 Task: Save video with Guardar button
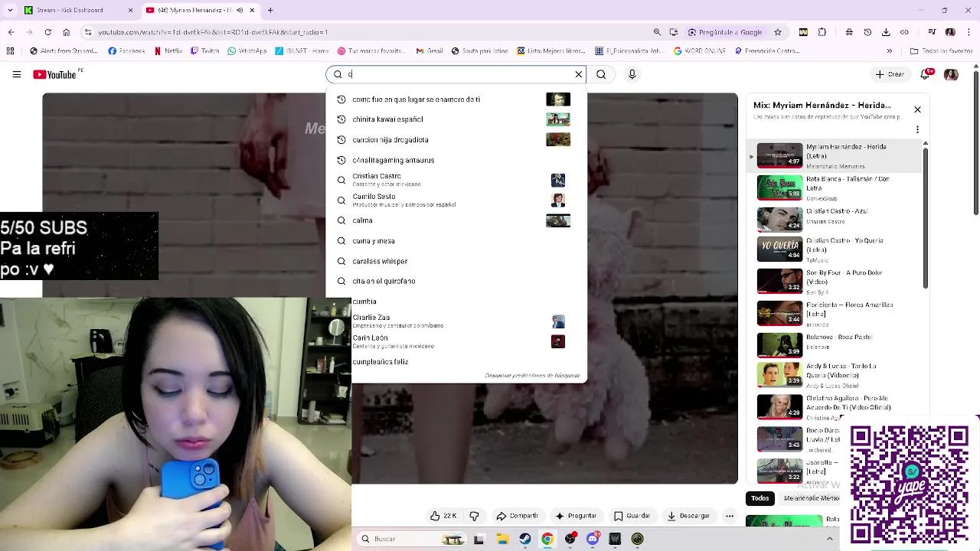pyautogui.click(x=632, y=516)
